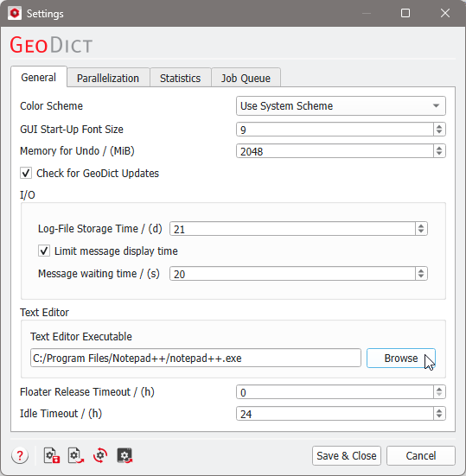This screenshot has width=466, height=476.
Task: Decrease Message waiting time with down arrow
Action: pyautogui.click(x=421, y=276)
